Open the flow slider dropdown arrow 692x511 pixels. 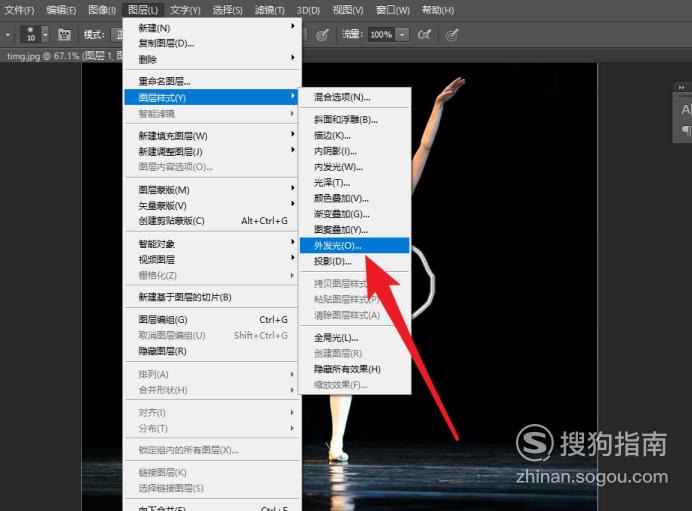(402, 34)
